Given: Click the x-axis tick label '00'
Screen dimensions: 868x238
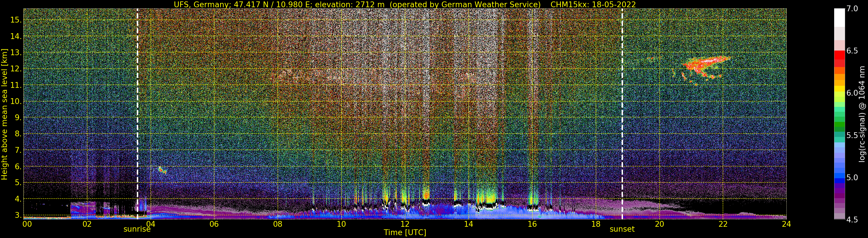Looking at the screenshot, I should (x=27, y=224).
